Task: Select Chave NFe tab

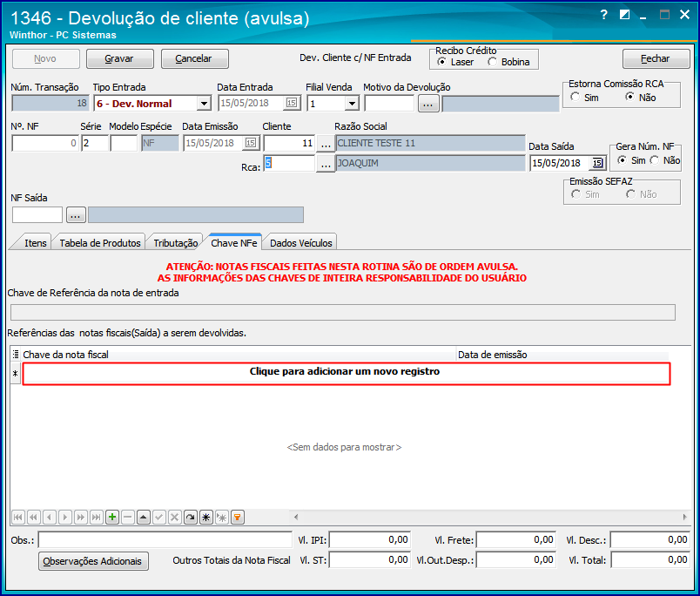Action: coord(234,242)
